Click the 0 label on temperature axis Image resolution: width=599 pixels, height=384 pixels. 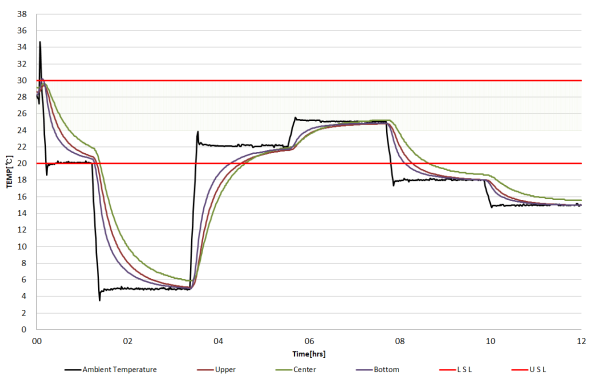tap(24, 329)
